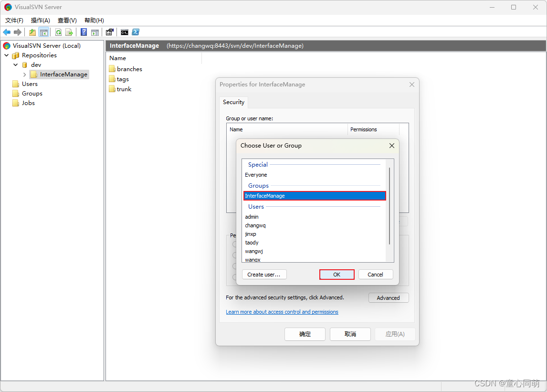Click Cancel in Choose User or Group
The width and height of the screenshot is (547, 392).
coord(375,275)
